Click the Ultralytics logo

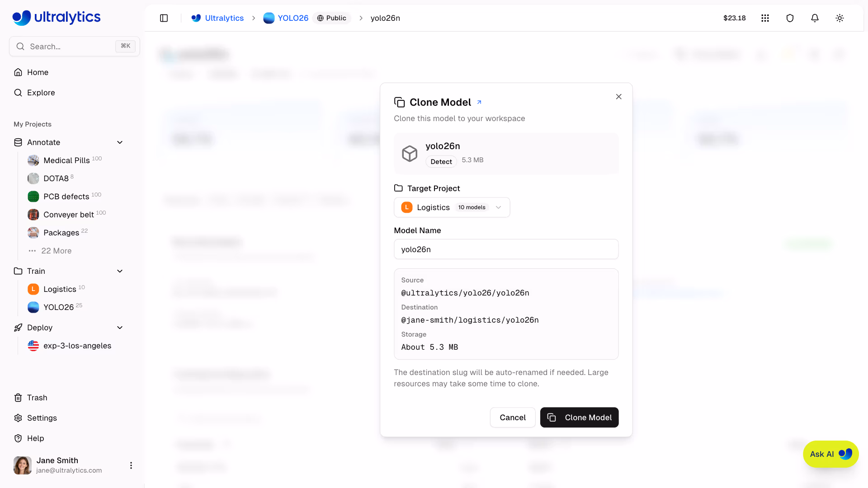tap(57, 18)
